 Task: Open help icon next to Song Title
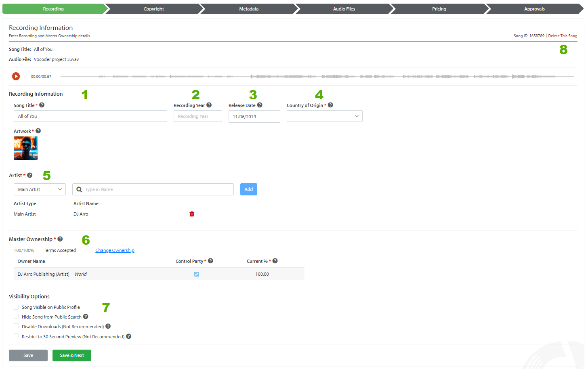coord(42,105)
